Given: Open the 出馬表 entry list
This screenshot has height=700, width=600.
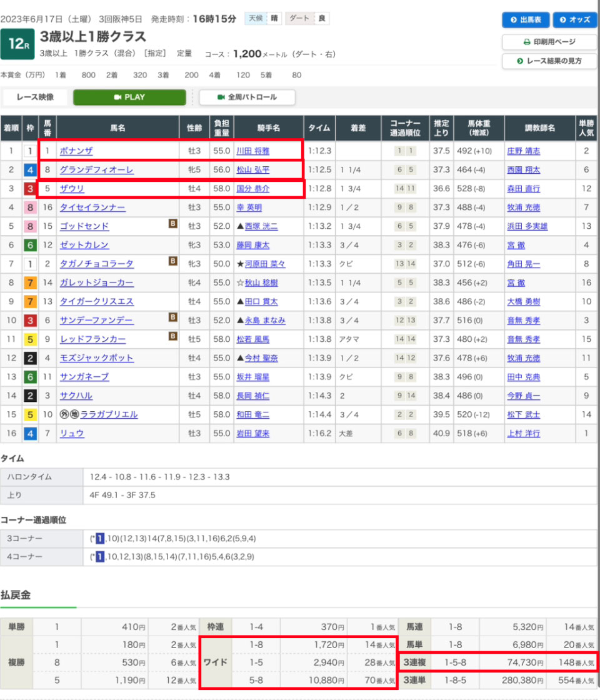Looking at the screenshot, I should 525,19.
